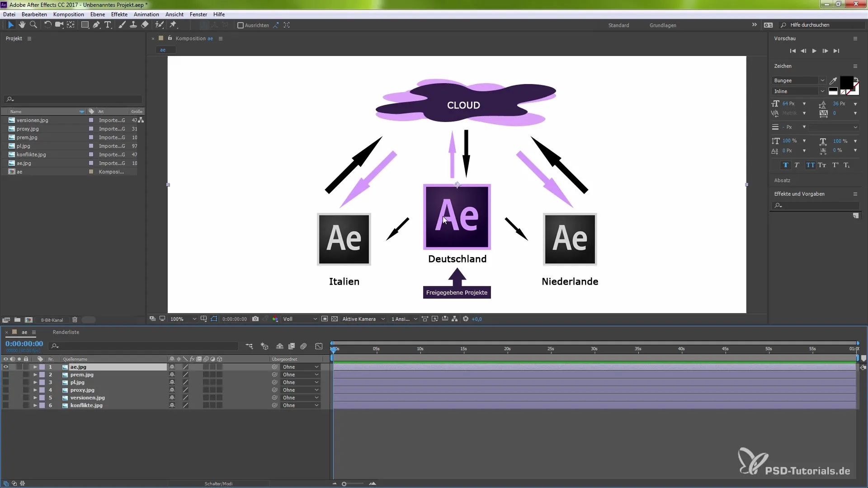Screen dimensions: 868x488
Task: Open the Effekte menu
Action: (119, 14)
